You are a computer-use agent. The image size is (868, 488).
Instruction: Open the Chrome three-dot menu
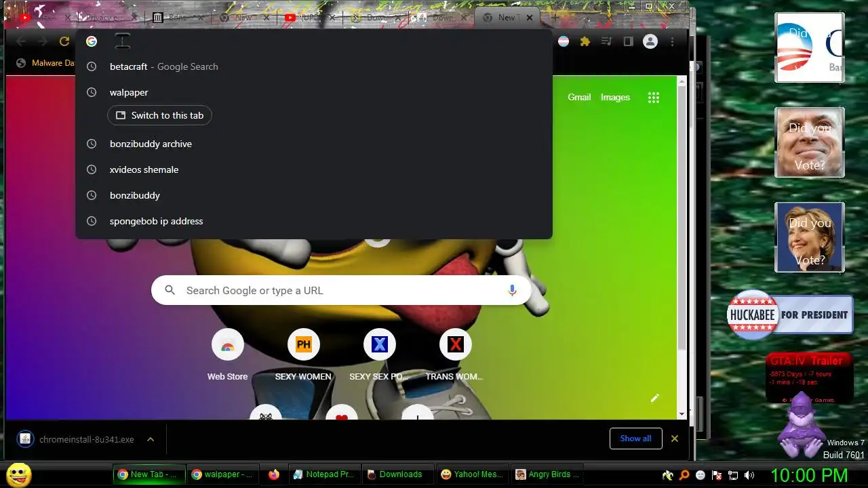click(x=672, y=41)
